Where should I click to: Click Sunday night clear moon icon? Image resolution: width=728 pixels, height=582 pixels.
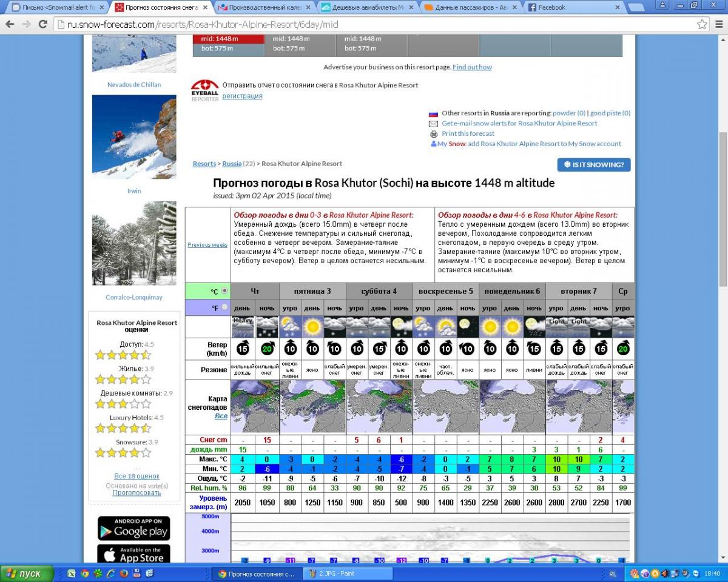click(x=467, y=327)
